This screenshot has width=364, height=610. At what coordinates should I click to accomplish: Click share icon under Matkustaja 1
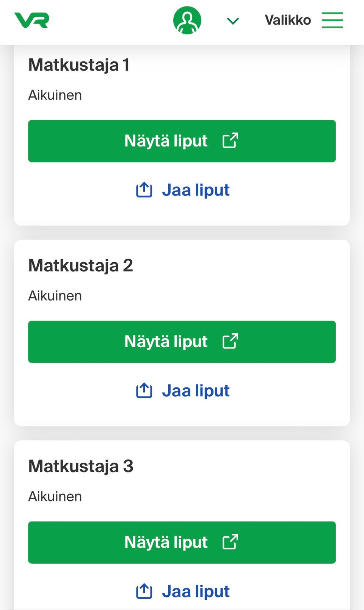coord(144,190)
